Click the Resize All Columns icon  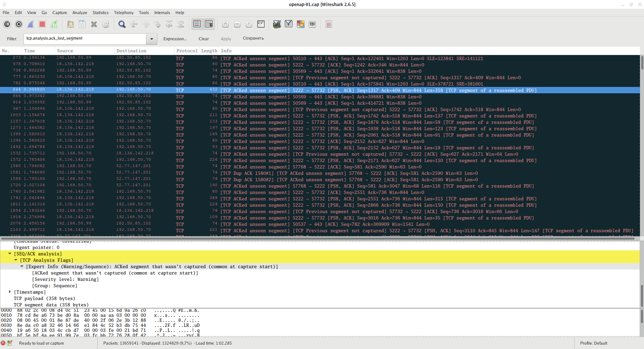[x=261, y=24]
